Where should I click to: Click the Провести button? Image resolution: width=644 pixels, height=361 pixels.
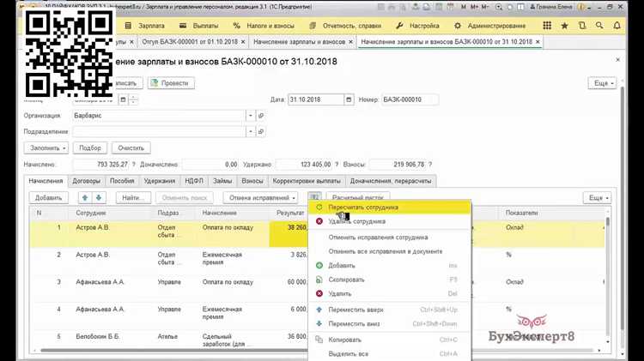point(171,83)
